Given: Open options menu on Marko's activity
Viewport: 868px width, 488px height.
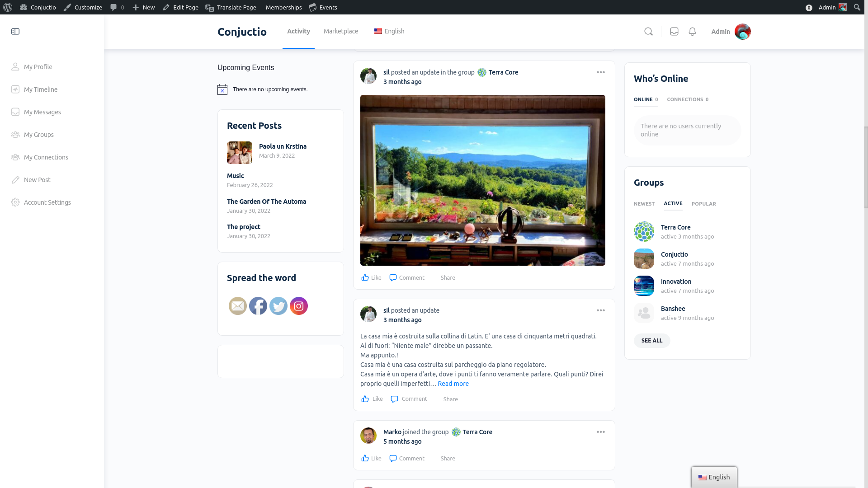Looking at the screenshot, I should pos(600,432).
